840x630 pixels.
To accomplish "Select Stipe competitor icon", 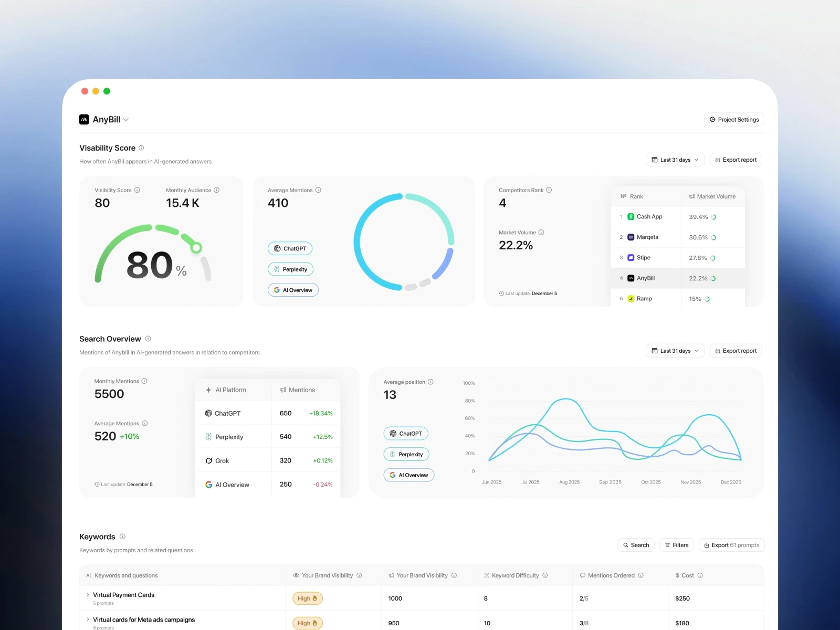I will pos(631,257).
